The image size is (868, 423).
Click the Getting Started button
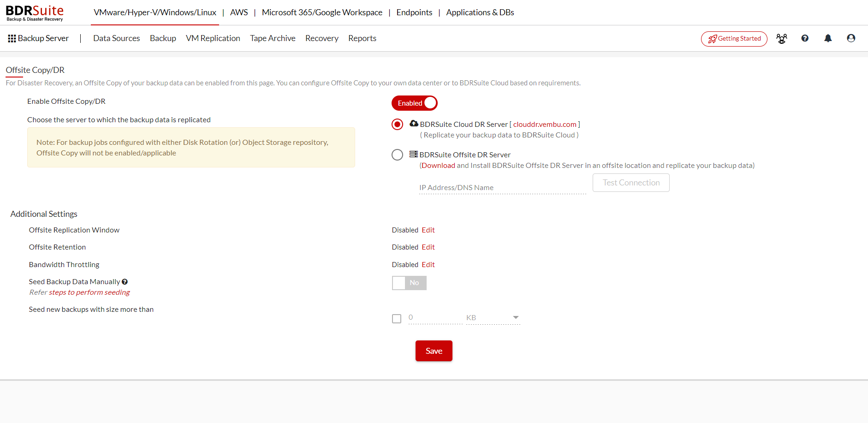tap(734, 39)
